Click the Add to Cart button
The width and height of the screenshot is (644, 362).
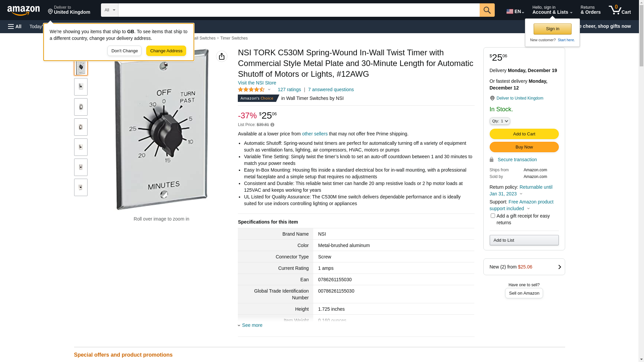[x=524, y=134]
